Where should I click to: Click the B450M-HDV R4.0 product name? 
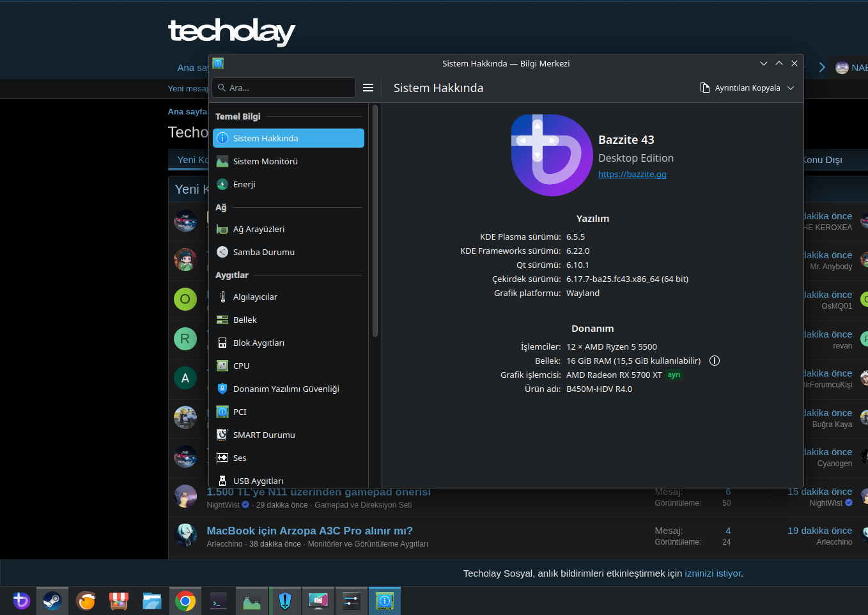599,389
